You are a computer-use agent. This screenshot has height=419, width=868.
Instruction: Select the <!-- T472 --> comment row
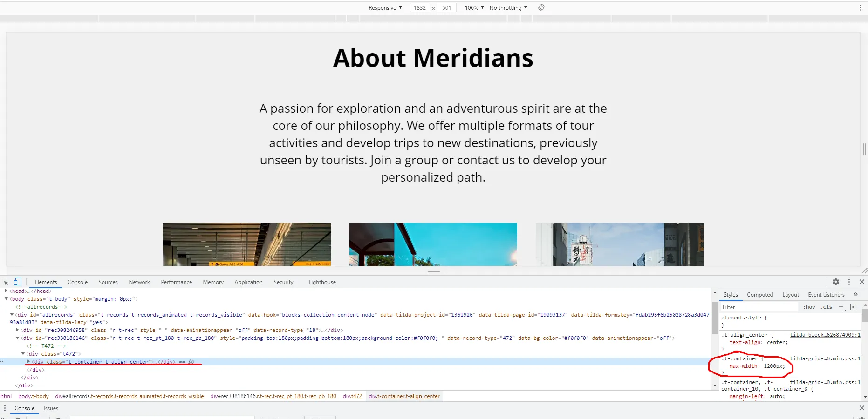pyautogui.click(x=46, y=346)
